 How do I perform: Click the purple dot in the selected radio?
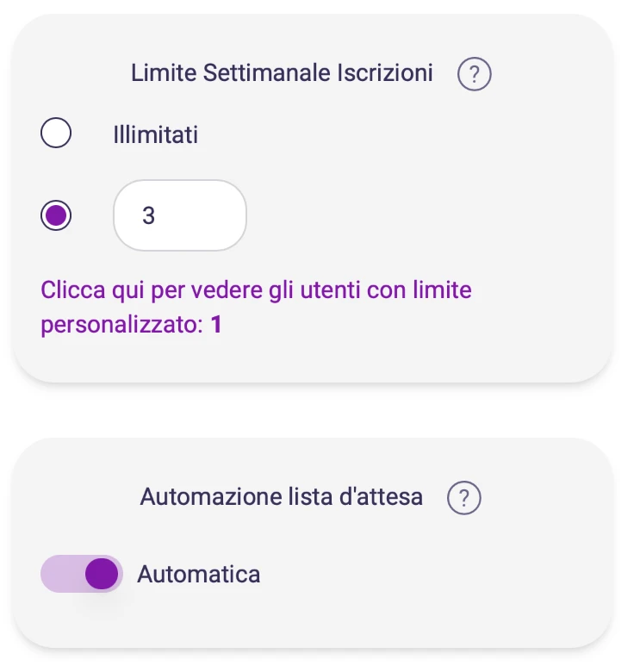pyautogui.click(x=57, y=215)
